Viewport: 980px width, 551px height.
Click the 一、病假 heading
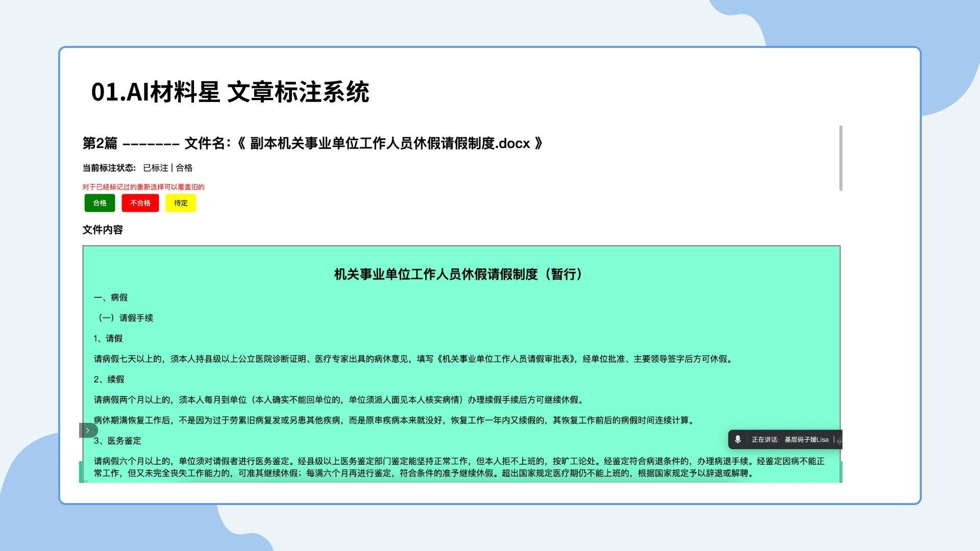pyautogui.click(x=110, y=298)
